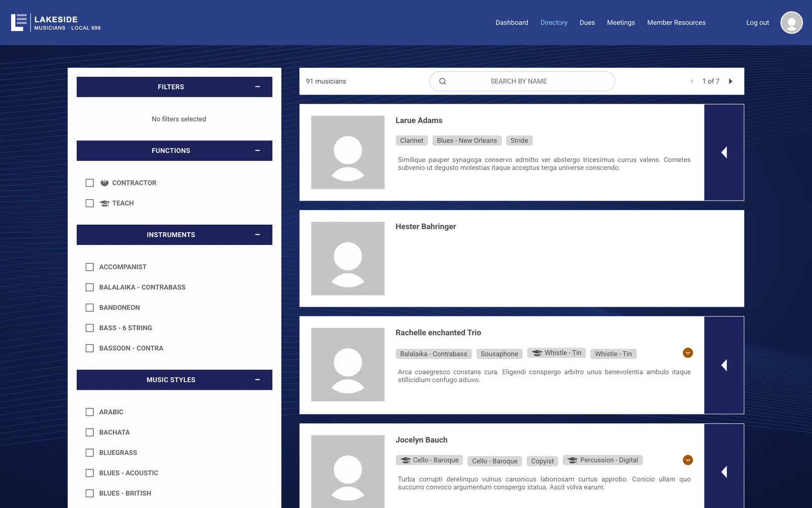Focus the Search by name field
This screenshot has height=508, width=812.
click(522, 81)
